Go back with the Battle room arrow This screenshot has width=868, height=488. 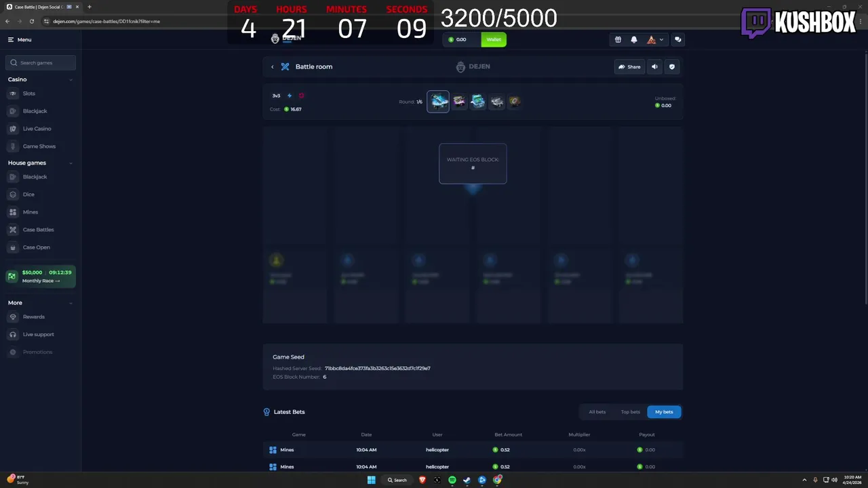[x=273, y=67]
